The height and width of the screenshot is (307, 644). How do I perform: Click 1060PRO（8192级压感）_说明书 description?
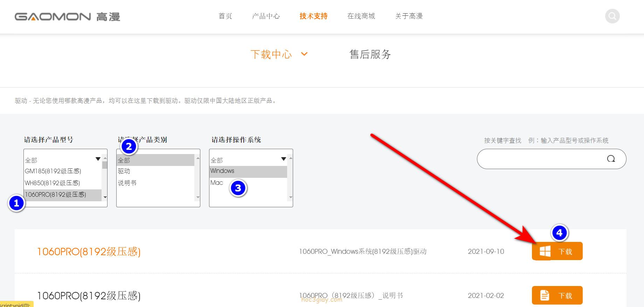(x=351, y=295)
